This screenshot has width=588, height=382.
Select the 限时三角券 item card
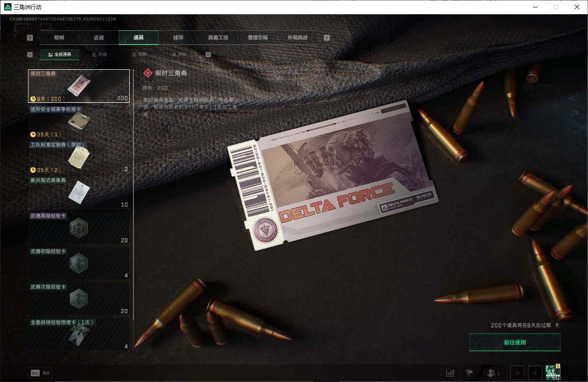(79, 86)
